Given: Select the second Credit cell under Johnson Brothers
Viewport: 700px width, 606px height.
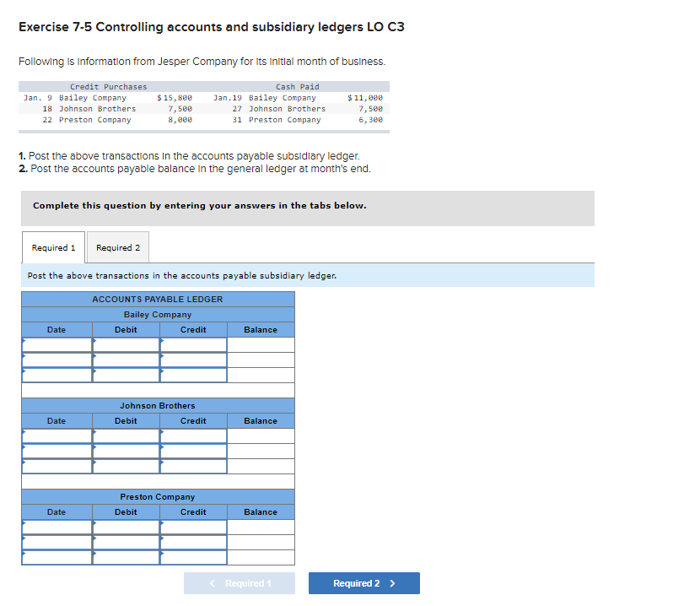Looking at the screenshot, I should [x=192, y=450].
